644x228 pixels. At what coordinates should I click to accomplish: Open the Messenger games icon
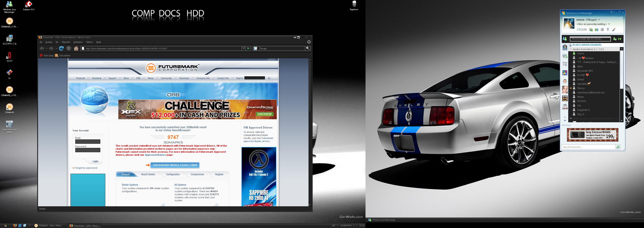(597, 30)
